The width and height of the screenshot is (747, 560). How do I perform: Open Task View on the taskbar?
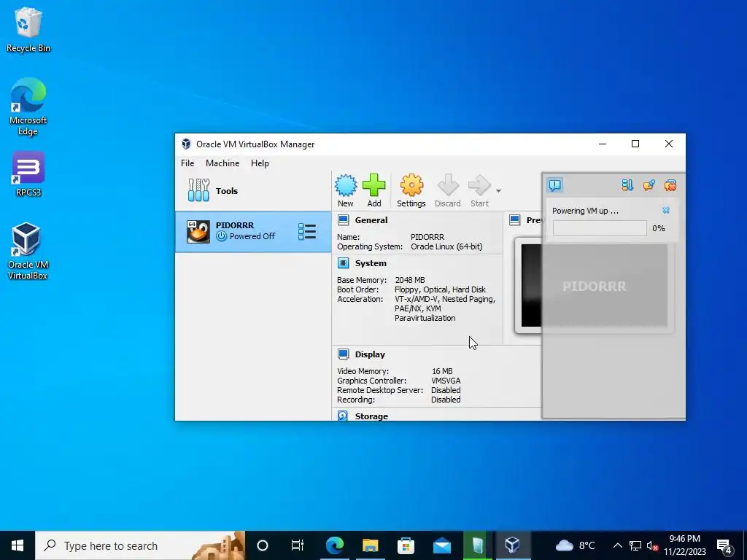pos(298,545)
